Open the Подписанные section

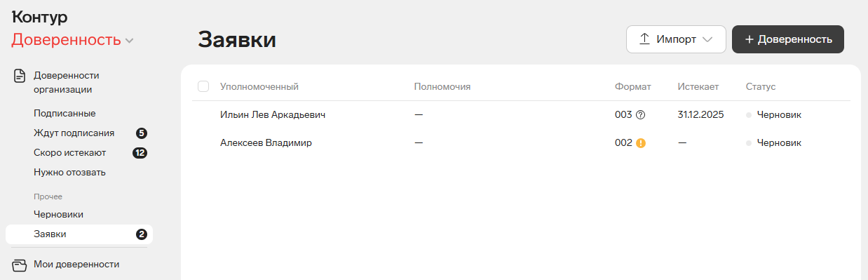pyautogui.click(x=65, y=113)
